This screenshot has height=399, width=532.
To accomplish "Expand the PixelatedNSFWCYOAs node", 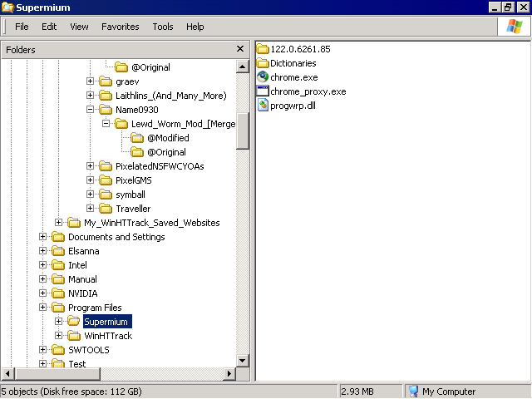I will [90, 166].
